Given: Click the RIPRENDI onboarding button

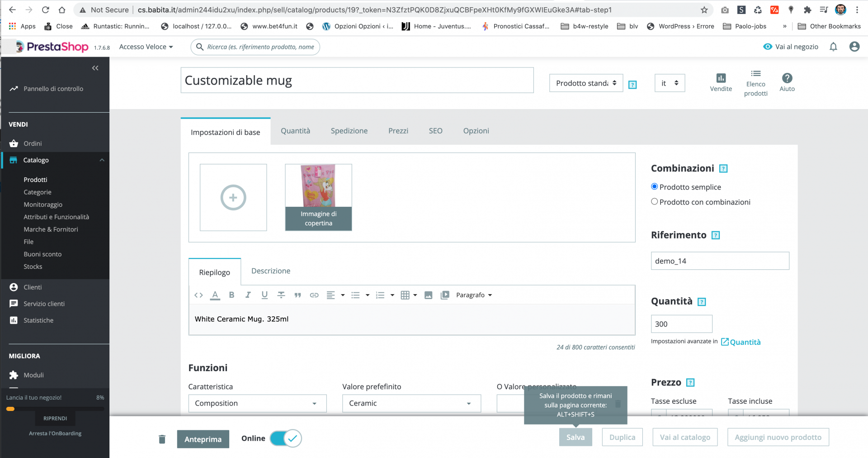Looking at the screenshot, I should [55, 419].
